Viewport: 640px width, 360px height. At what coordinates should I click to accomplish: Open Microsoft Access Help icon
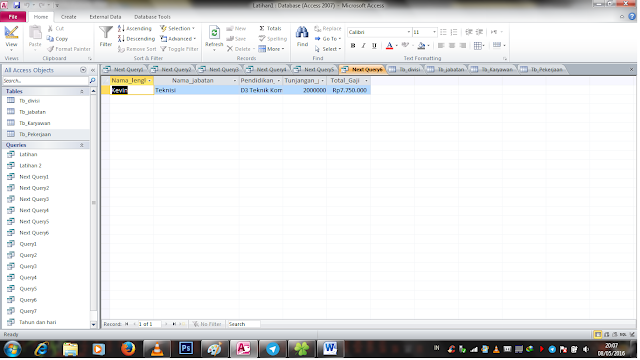(632, 17)
